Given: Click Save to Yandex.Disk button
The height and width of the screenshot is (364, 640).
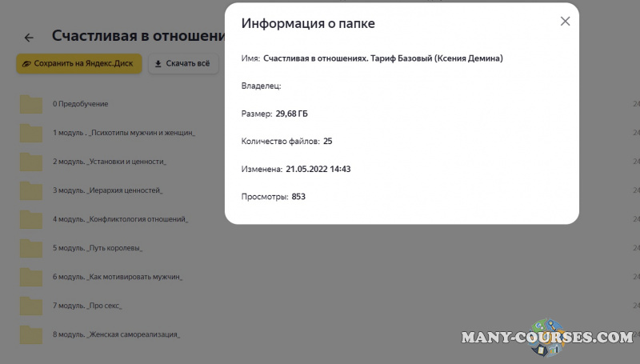Looking at the screenshot, I should [79, 63].
